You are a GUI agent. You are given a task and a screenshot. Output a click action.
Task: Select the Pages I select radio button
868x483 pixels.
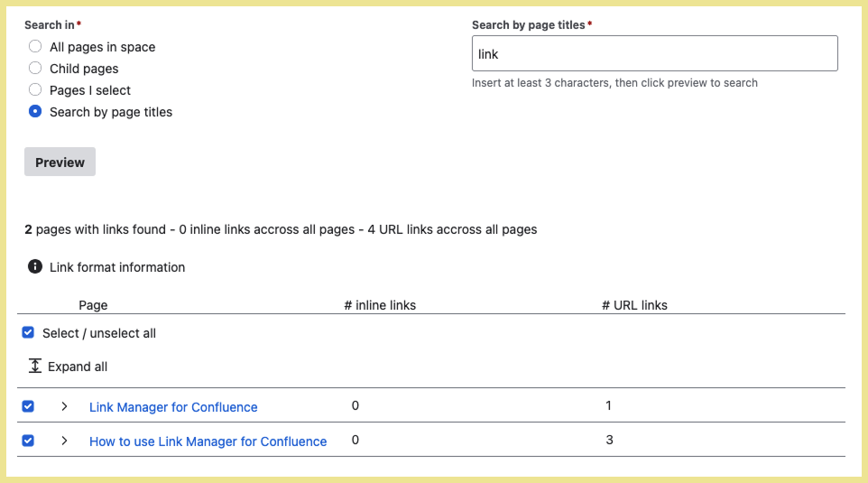(35, 89)
